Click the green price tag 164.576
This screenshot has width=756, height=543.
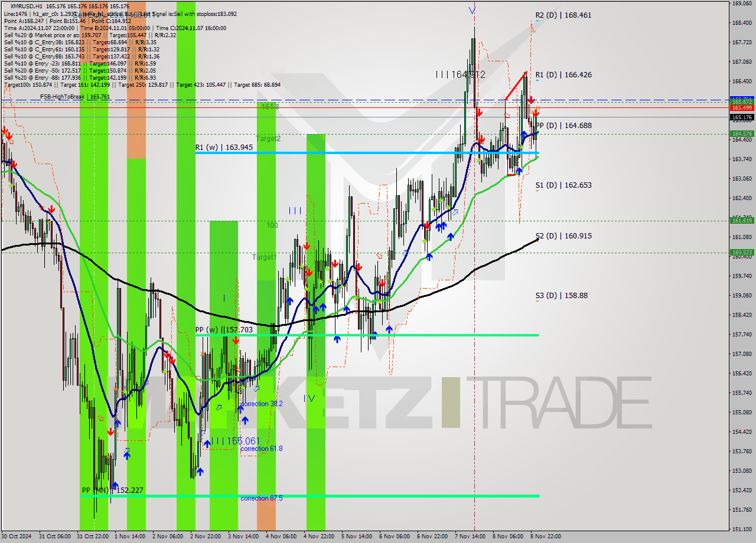click(742, 134)
